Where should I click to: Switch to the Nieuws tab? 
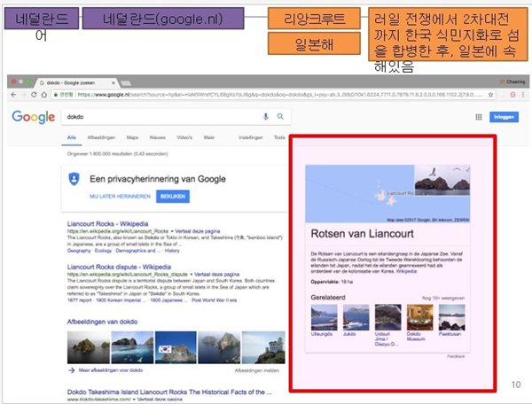click(158, 137)
